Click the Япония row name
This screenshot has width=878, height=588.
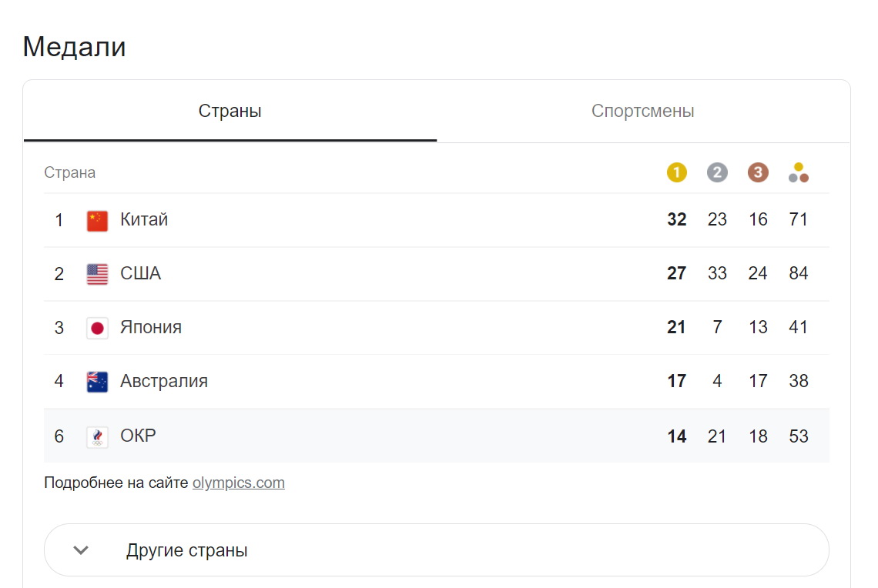(151, 327)
